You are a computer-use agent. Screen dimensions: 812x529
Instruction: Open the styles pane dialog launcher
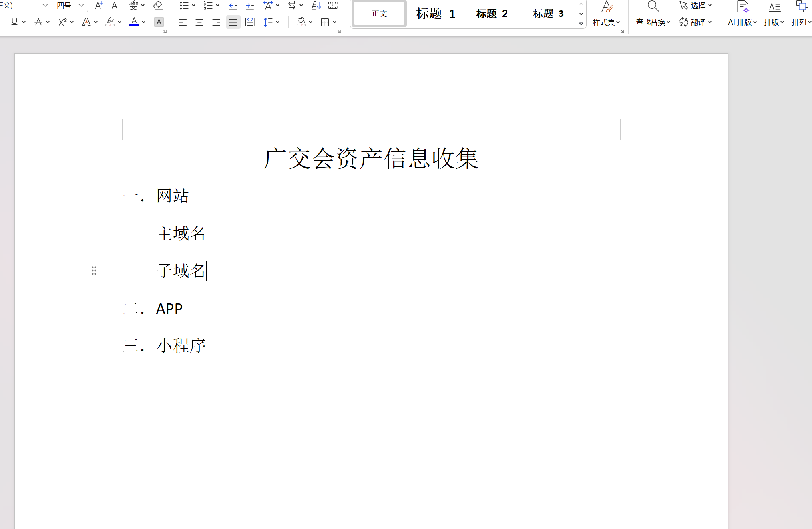click(623, 32)
